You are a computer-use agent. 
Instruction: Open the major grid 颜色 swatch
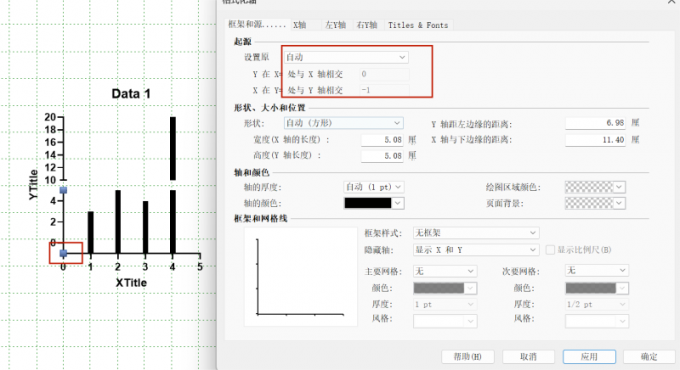[445, 288]
